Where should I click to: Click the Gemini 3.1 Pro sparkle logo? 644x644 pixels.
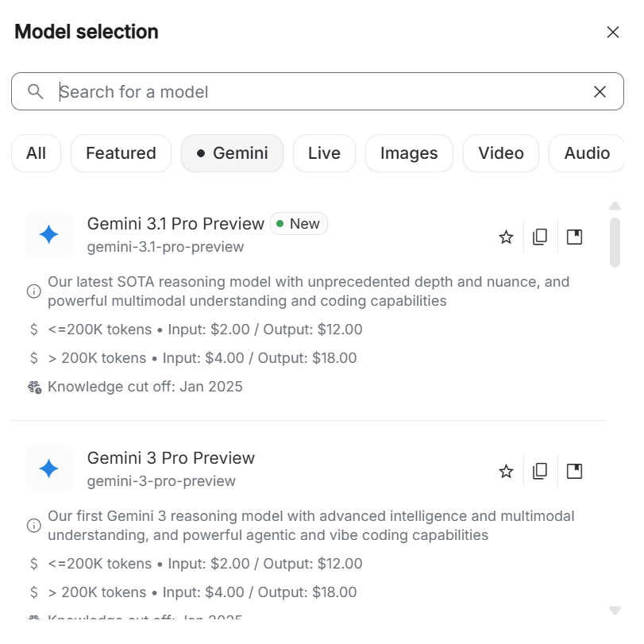[49, 234]
